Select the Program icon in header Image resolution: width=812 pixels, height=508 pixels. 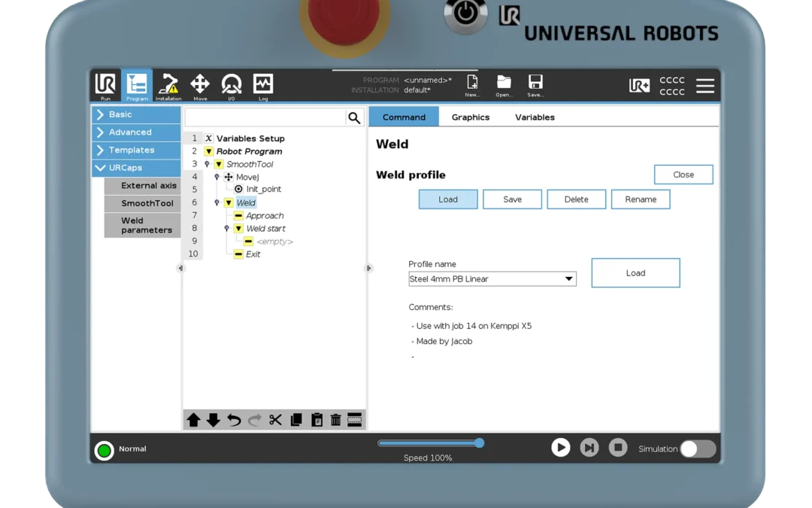(137, 85)
